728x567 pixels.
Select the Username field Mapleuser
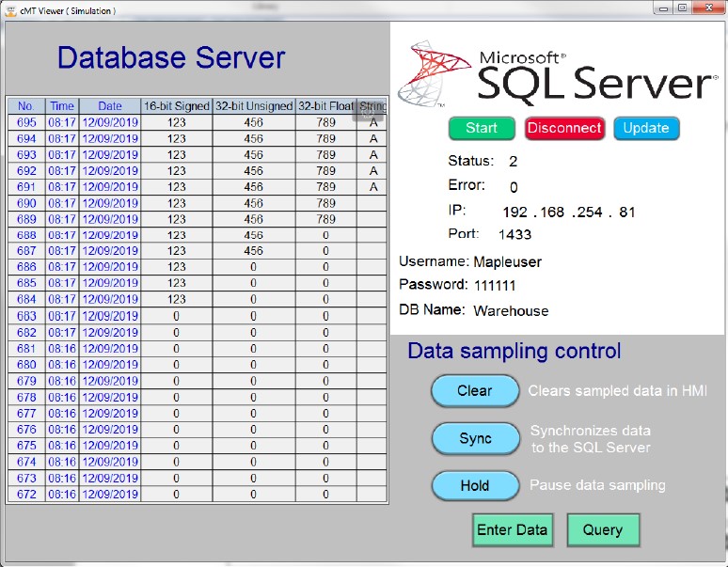(508, 262)
